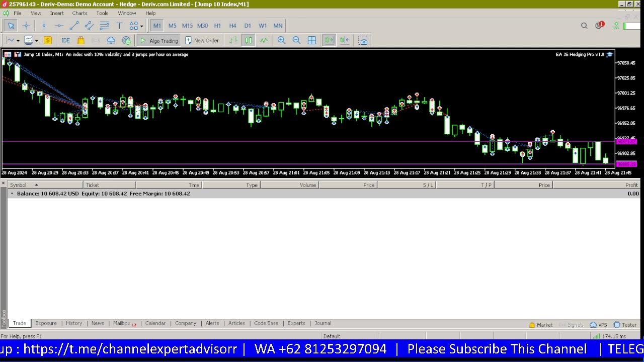Open the File menu
Viewport: 644px width, 362px height.
(x=17, y=13)
